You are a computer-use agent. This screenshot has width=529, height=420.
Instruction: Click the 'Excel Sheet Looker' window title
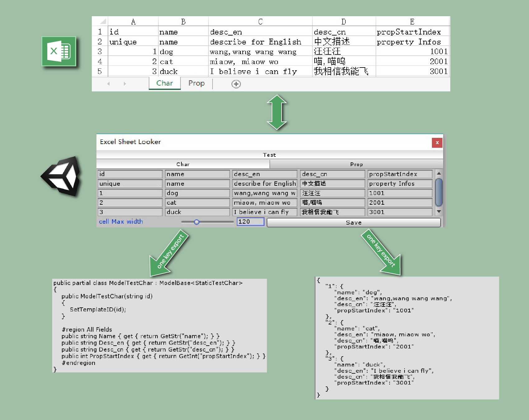pyautogui.click(x=130, y=142)
